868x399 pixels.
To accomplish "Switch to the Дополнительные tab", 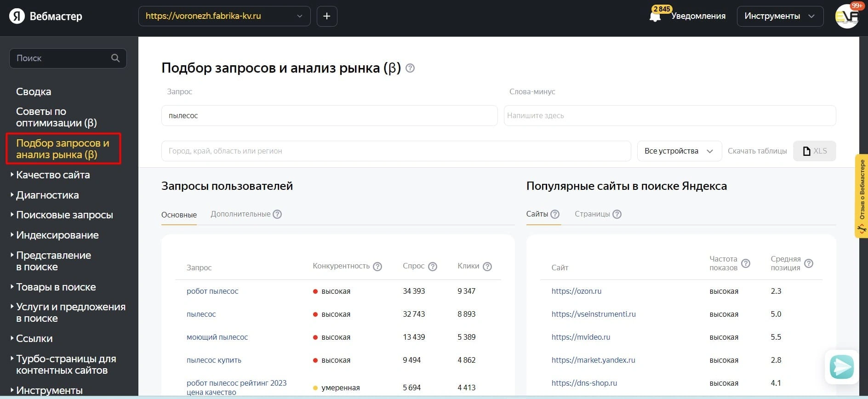I will click(240, 214).
